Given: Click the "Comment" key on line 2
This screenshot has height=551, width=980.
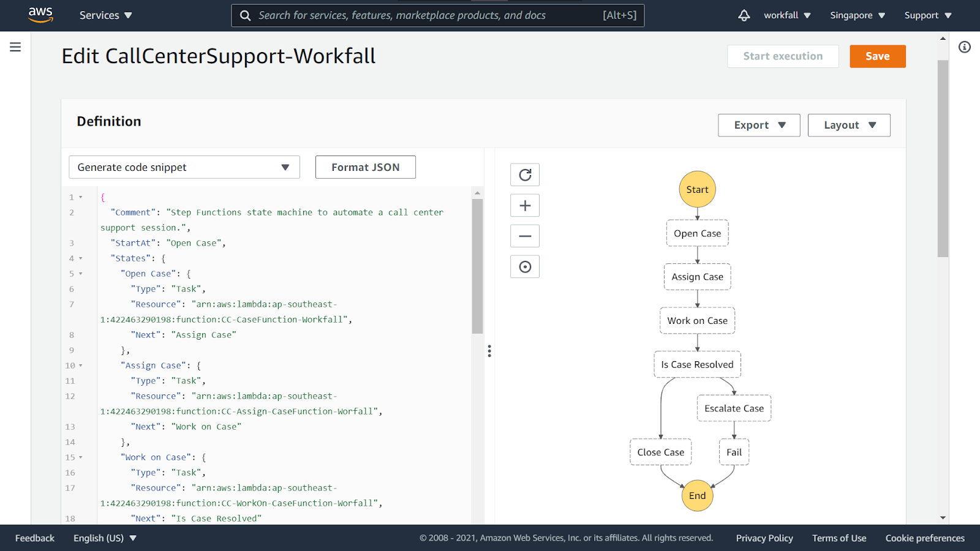Looking at the screenshot, I should click(x=134, y=212).
